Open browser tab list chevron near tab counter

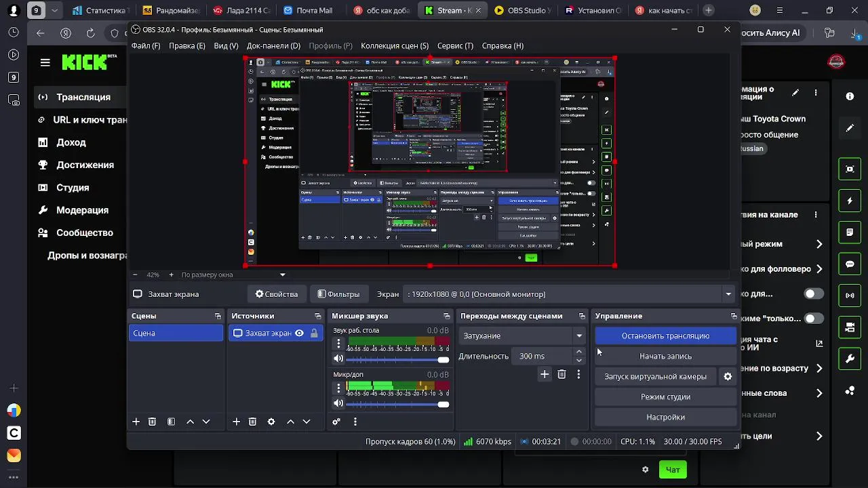tap(55, 10)
